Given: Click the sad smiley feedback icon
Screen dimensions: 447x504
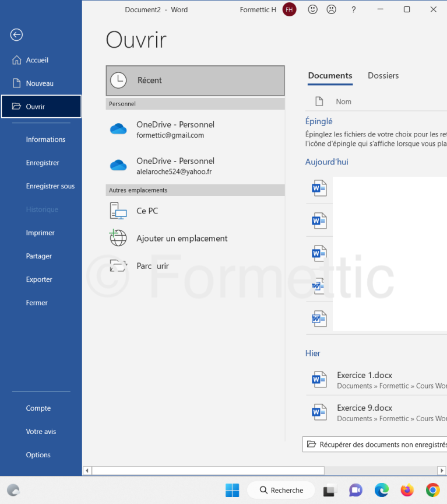Looking at the screenshot, I should 331,9.
